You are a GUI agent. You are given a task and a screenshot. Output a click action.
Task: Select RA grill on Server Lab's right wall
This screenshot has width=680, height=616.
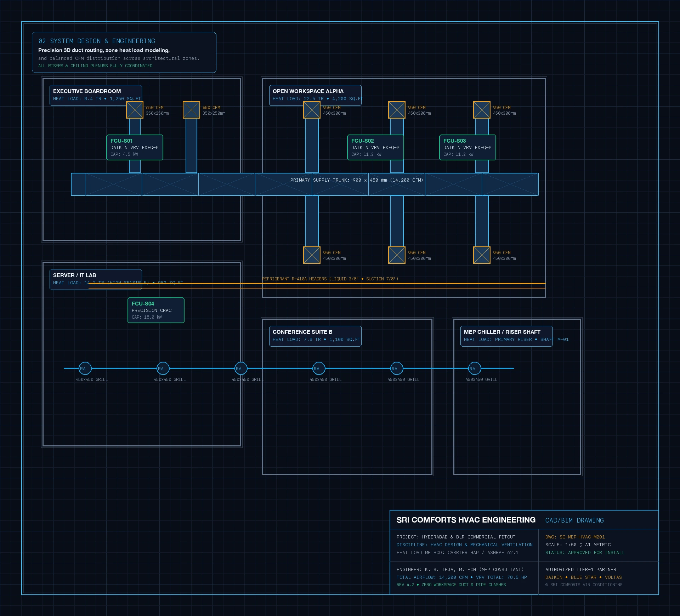pyautogui.click(x=241, y=368)
